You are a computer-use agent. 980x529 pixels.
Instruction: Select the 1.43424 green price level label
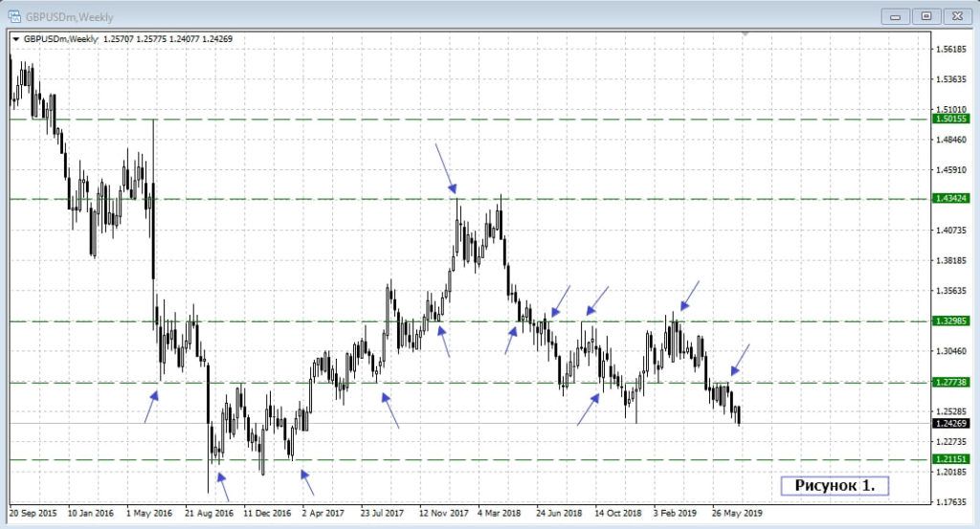tap(952, 199)
